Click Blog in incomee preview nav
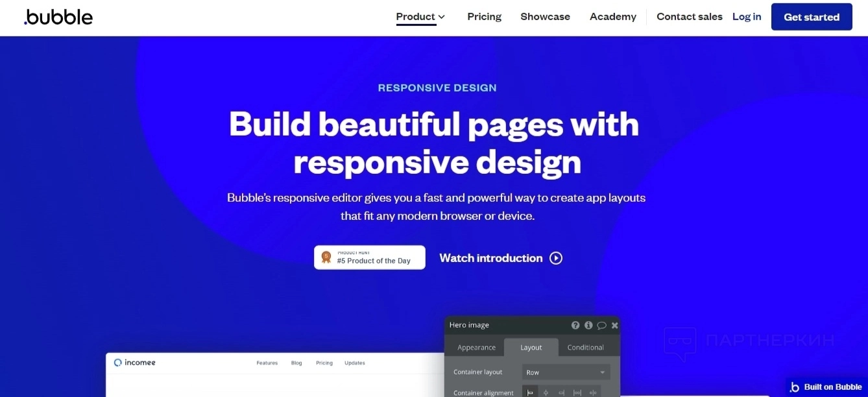 (296, 363)
